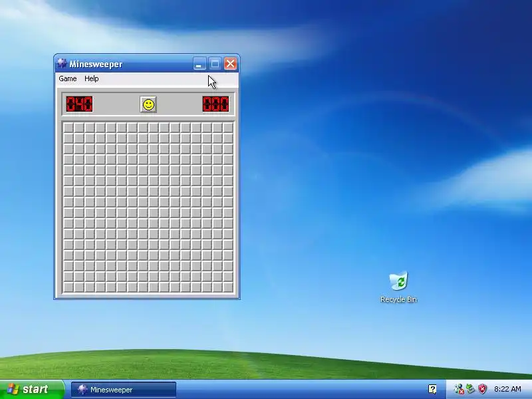Click the disconnected network tray icon

[x=459, y=389]
